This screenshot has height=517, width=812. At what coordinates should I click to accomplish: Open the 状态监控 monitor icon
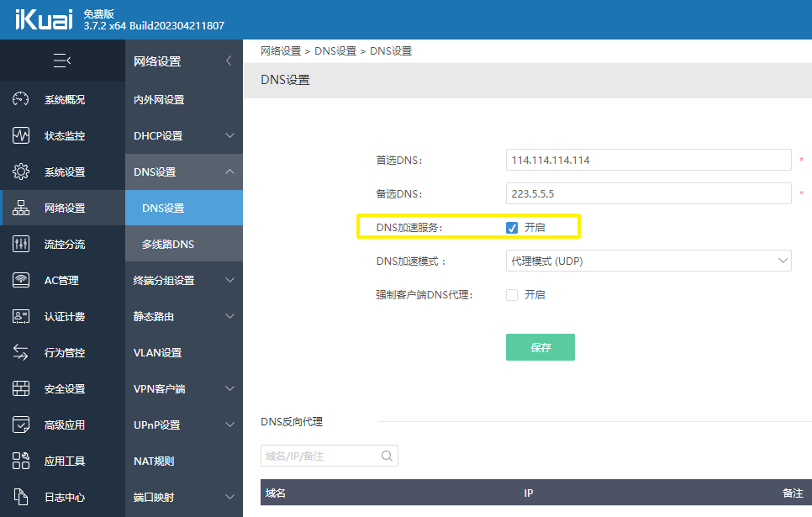pyautogui.click(x=21, y=135)
